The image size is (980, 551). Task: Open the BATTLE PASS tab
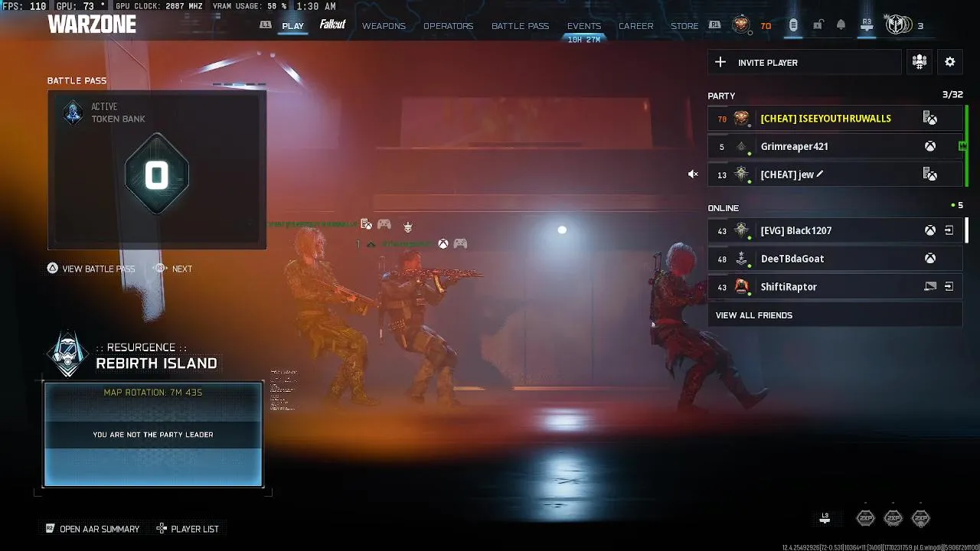[520, 26]
